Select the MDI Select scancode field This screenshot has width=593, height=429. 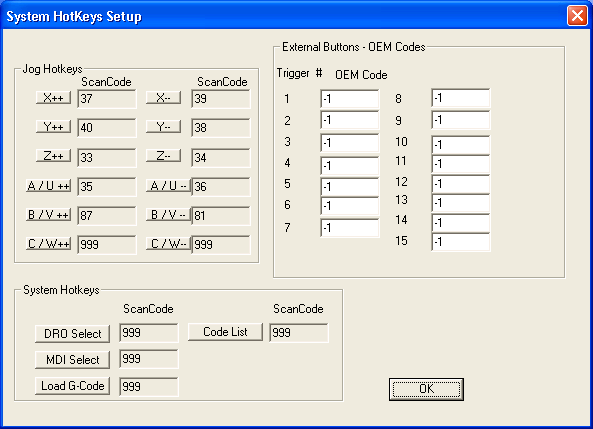click(x=149, y=359)
